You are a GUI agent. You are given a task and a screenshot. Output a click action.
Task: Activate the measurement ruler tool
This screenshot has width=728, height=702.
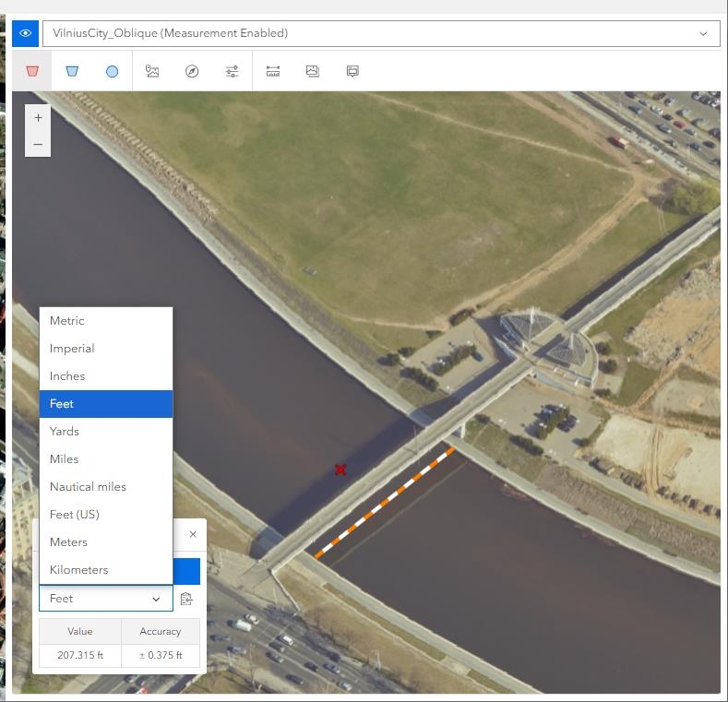pos(273,71)
